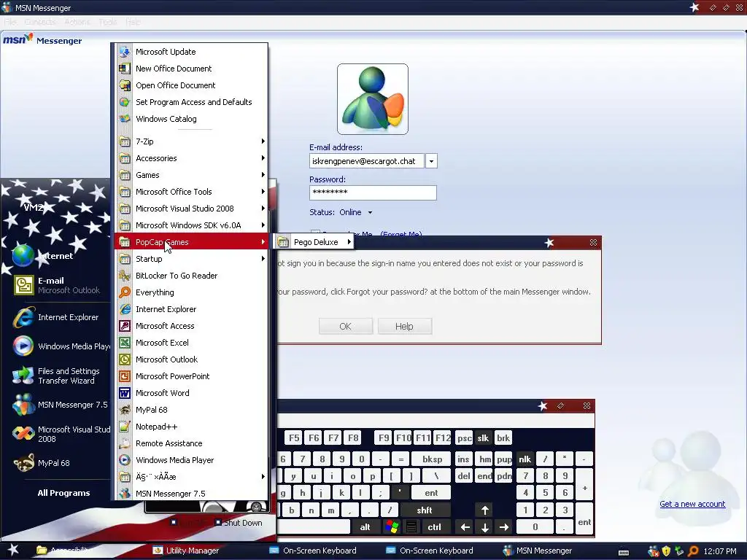747x560 pixels.
Task: Open Set Program Access and Defaults
Action: (190, 102)
